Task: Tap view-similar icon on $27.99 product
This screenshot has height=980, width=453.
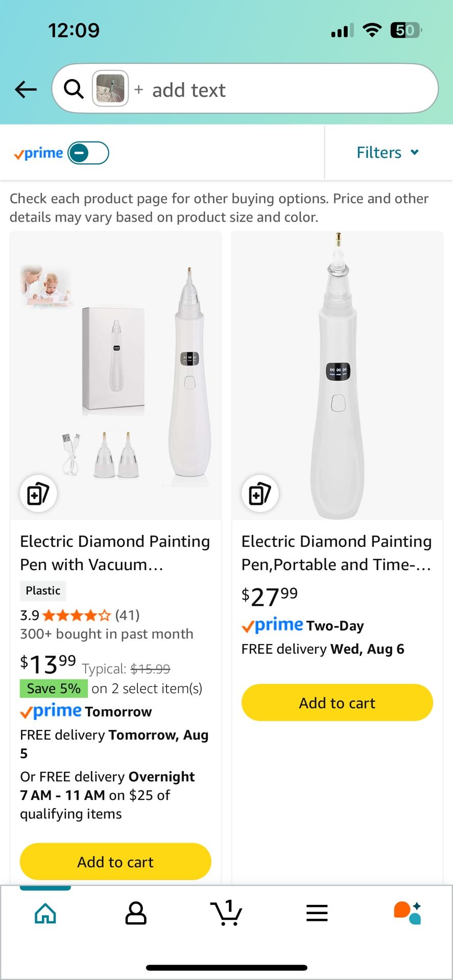Action: coord(260,494)
